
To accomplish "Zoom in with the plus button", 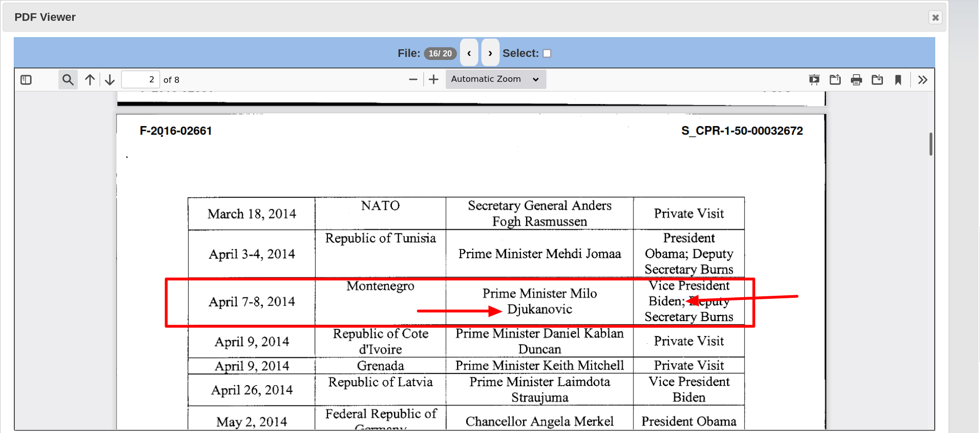I will [x=434, y=79].
